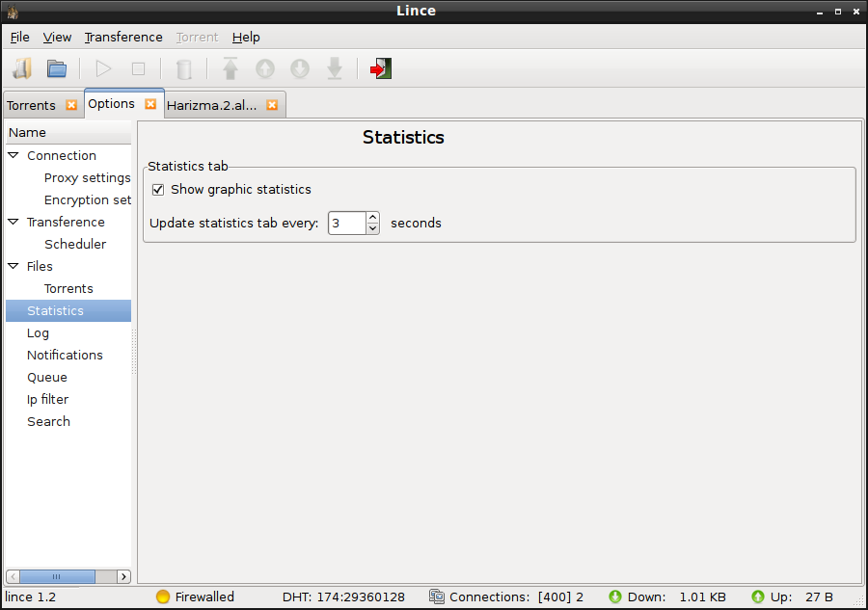Close the Torrents tab
The image size is (868, 610).
(x=71, y=105)
